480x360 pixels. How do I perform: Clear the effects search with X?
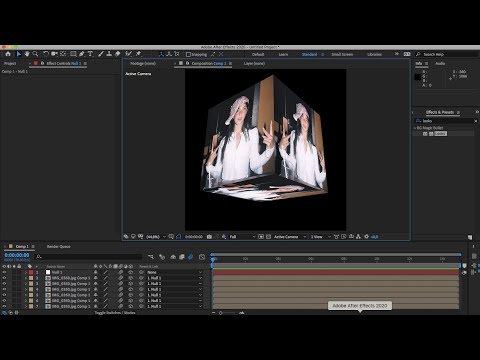coord(475,121)
